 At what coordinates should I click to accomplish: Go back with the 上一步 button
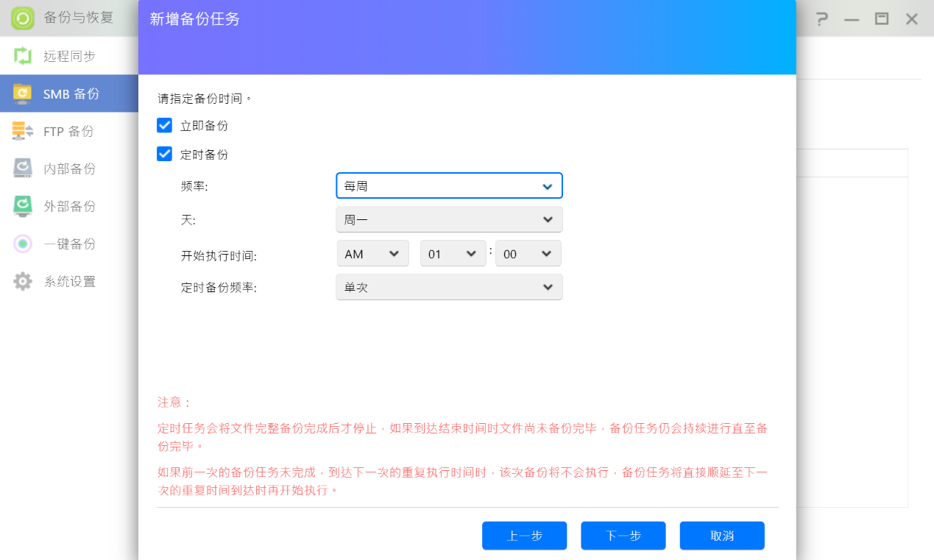(x=524, y=536)
